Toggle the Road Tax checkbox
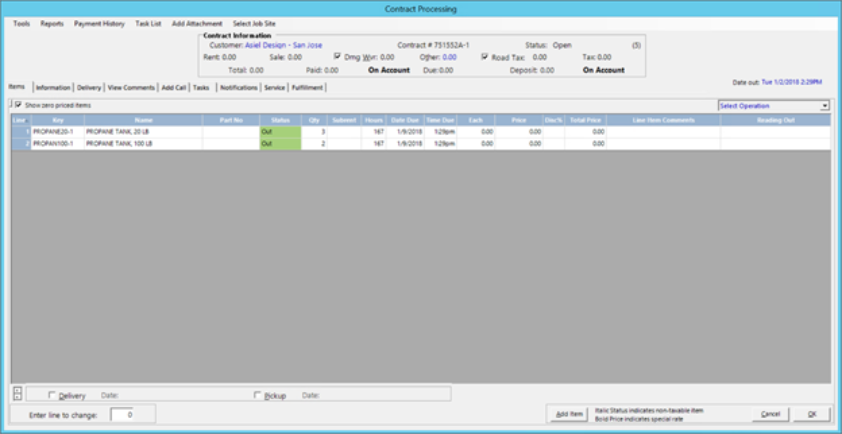This screenshot has height=434, width=842. (485, 56)
